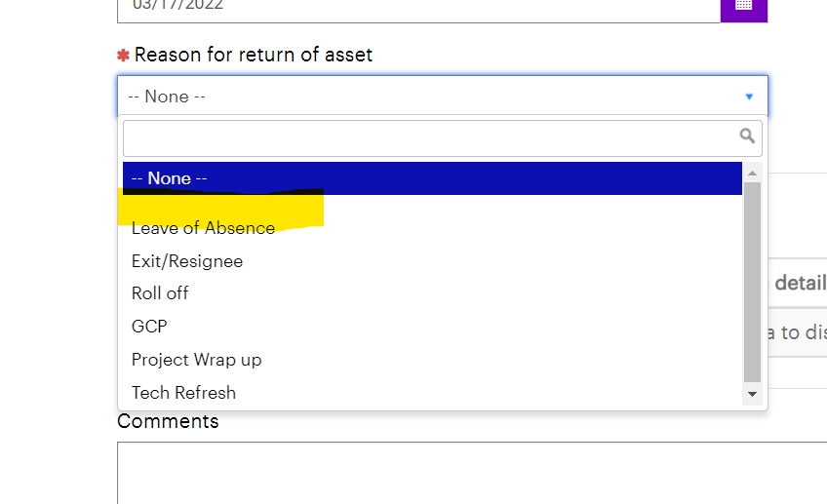Choose Leave of Absence from the list
827x504 pixels.
[203, 228]
